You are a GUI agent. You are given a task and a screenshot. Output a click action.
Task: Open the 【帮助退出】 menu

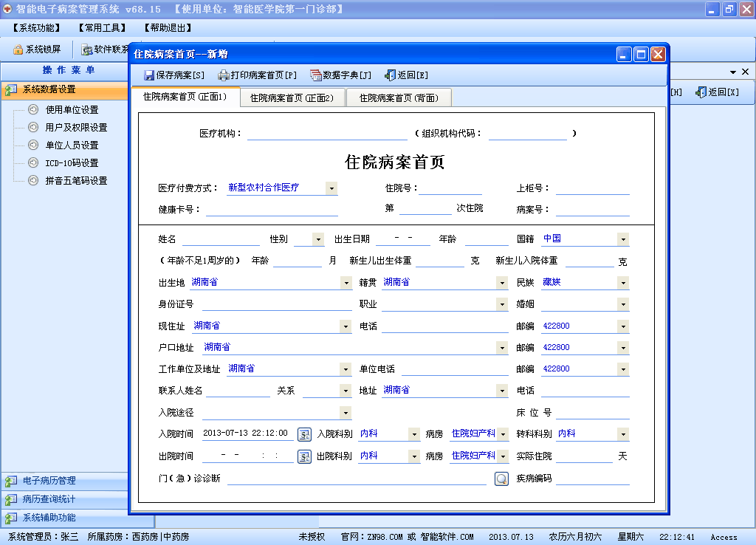click(x=168, y=28)
